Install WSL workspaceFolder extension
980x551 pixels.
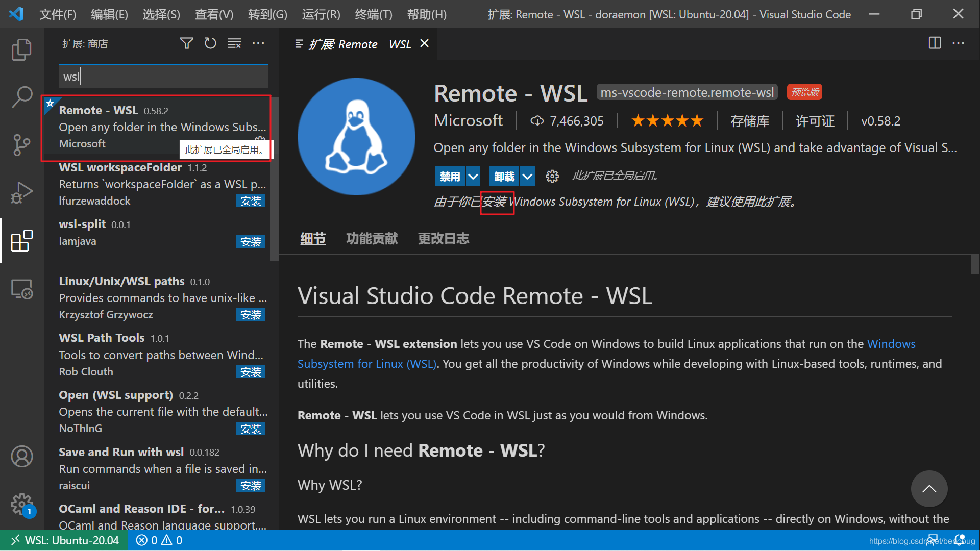pyautogui.click(x=251, y=201)
